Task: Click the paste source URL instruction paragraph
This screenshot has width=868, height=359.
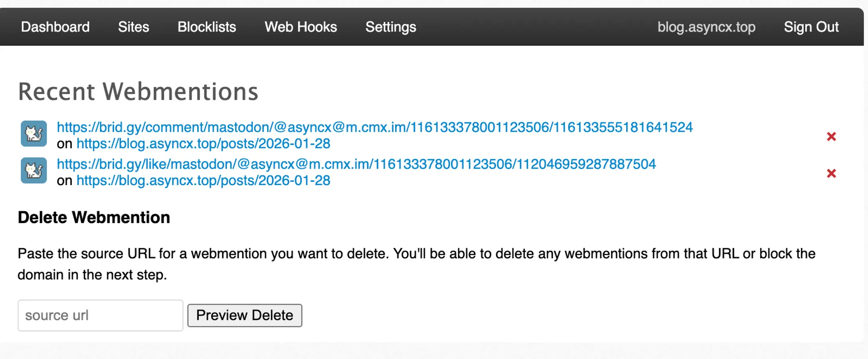Action: 416,264
